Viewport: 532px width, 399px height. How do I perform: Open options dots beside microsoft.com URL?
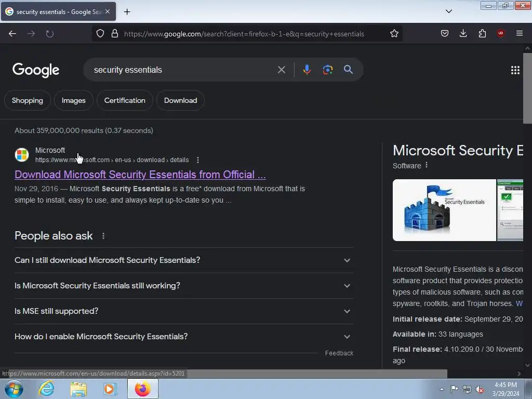[x=198, y=160]
